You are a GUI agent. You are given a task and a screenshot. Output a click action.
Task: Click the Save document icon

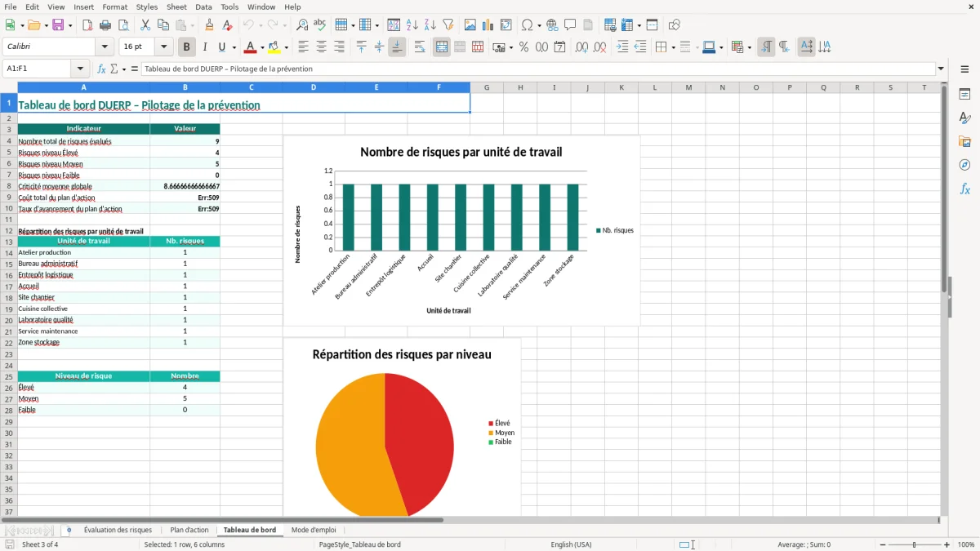58,25
